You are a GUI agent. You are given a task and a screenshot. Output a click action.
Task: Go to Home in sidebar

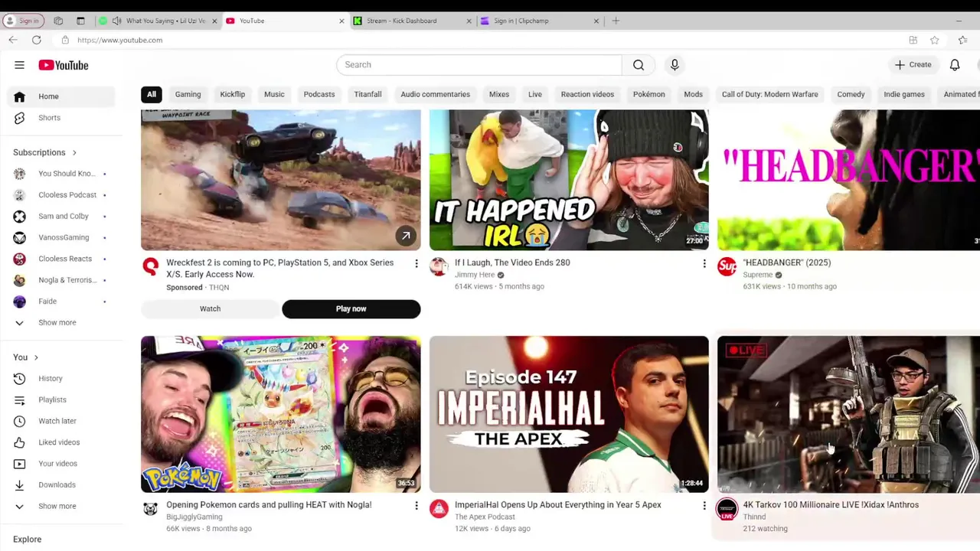point(61,96)
